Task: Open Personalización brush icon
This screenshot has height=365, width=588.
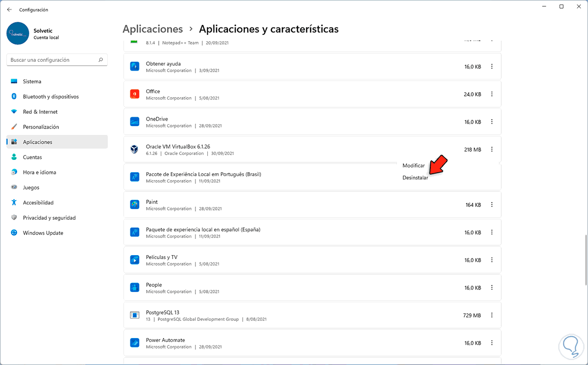Action: 14,127
